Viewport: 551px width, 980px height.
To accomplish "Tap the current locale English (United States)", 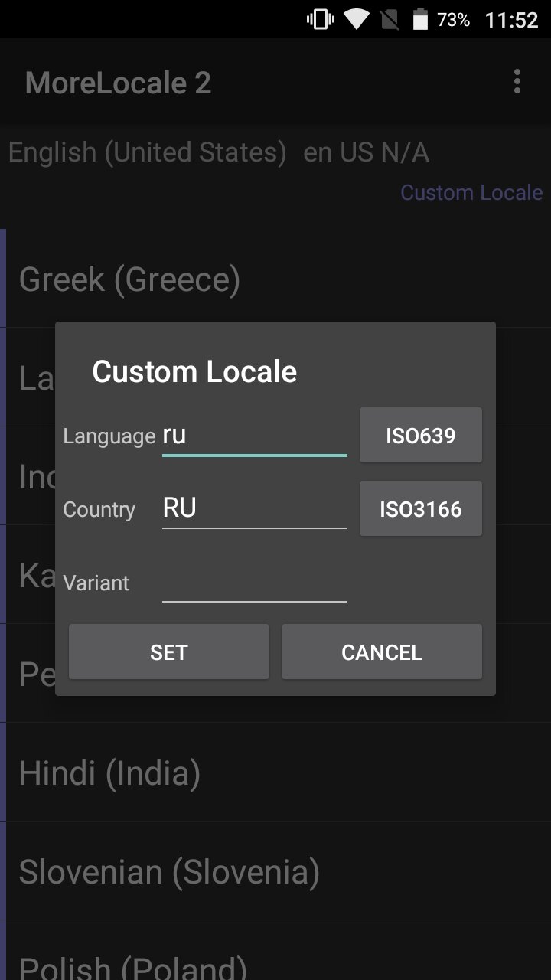I will pyautogui.click(x=148, y=152).
